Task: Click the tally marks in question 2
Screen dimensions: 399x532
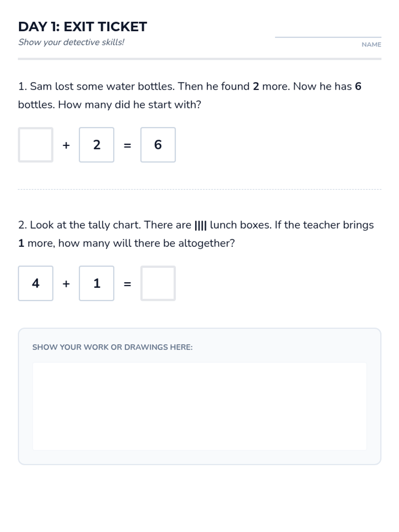Action: tap(200, 225)
